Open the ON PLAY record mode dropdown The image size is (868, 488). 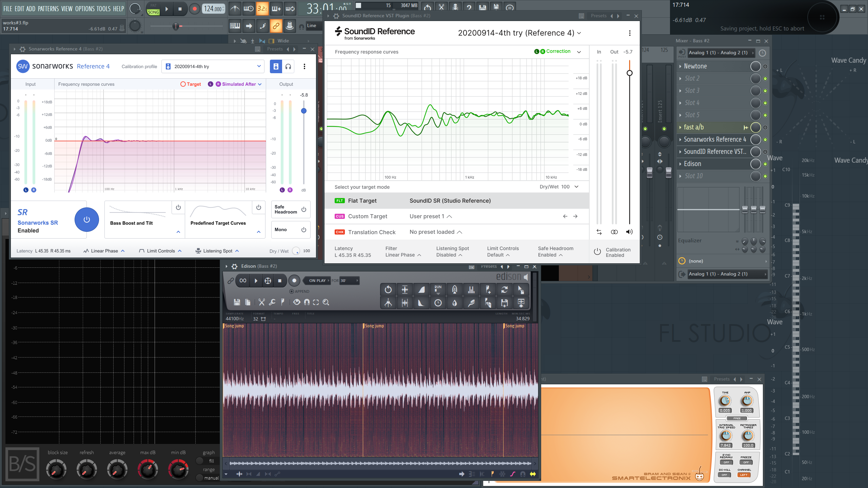(x=317, y=281)
